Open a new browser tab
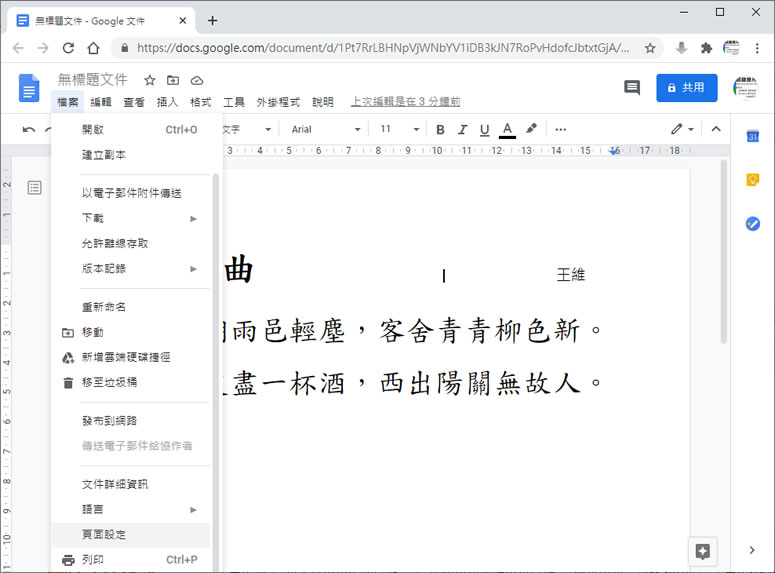This screenshot has width=775, height=573. click(x=213, y=20)
